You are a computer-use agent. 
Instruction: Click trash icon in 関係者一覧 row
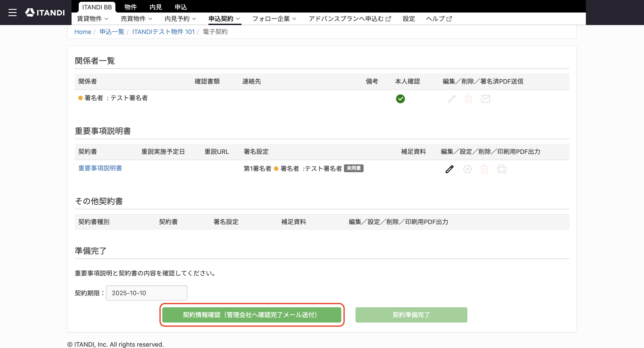(x=468, y=99)
